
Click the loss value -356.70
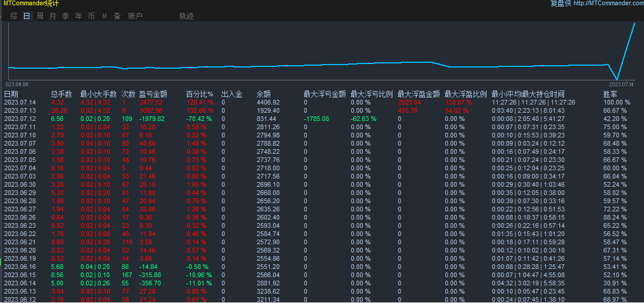[150, 283]
